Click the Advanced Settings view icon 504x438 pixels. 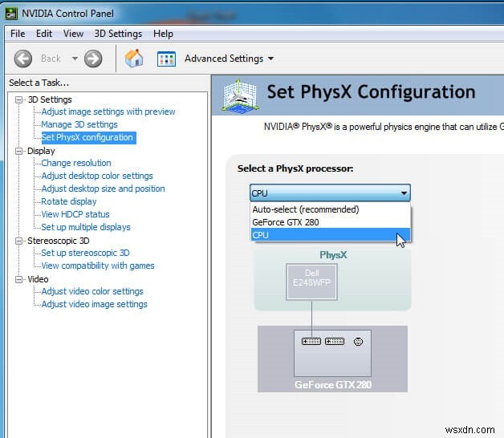tap(166, 59)
